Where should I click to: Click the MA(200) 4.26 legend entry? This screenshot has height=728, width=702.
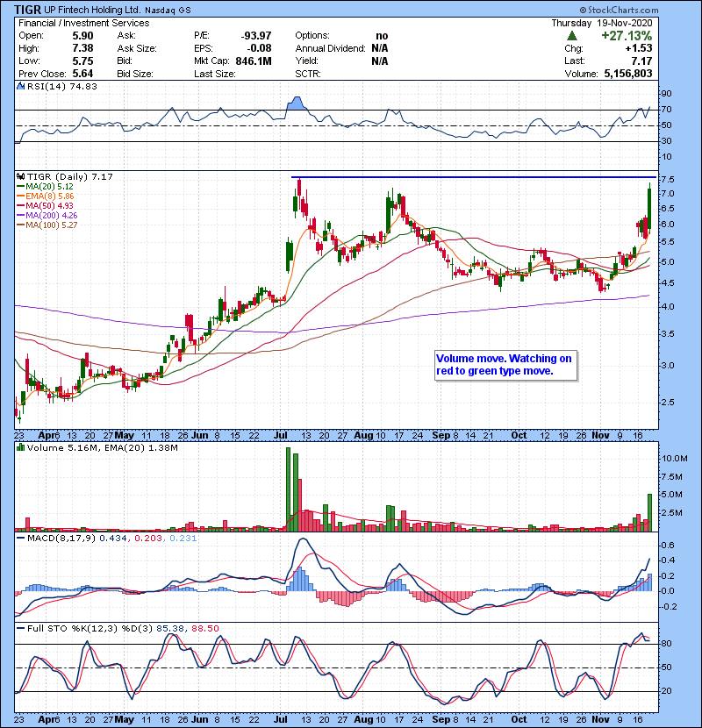47,216
